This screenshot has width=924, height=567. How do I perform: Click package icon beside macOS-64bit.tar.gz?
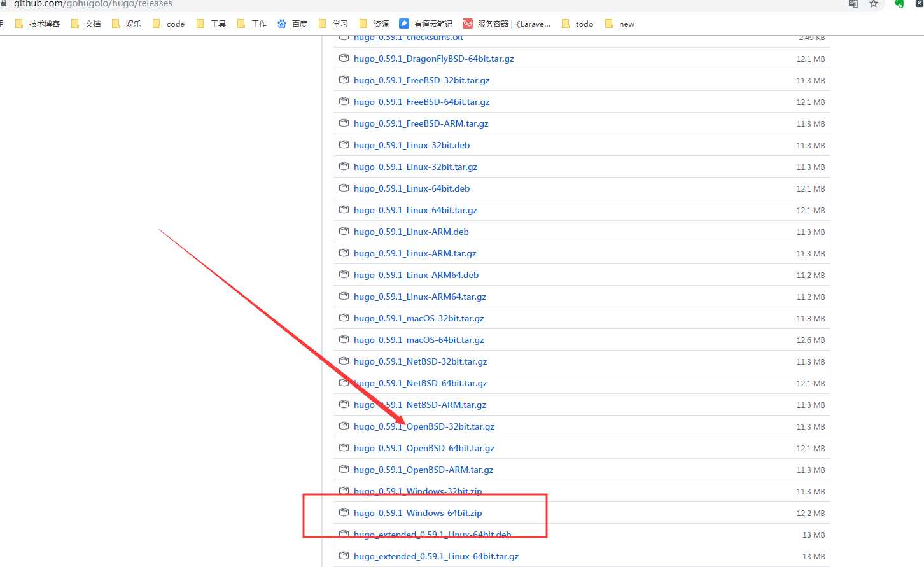click(344, 339)
